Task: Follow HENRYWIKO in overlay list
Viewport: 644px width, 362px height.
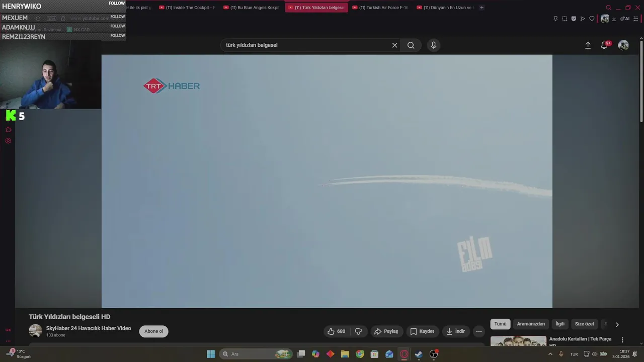Action: point(117,4)
